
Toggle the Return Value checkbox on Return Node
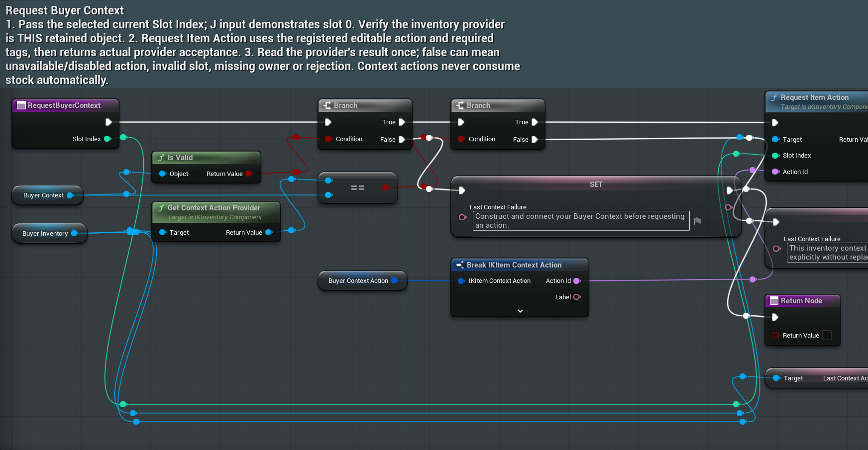(x=827, y=335)
